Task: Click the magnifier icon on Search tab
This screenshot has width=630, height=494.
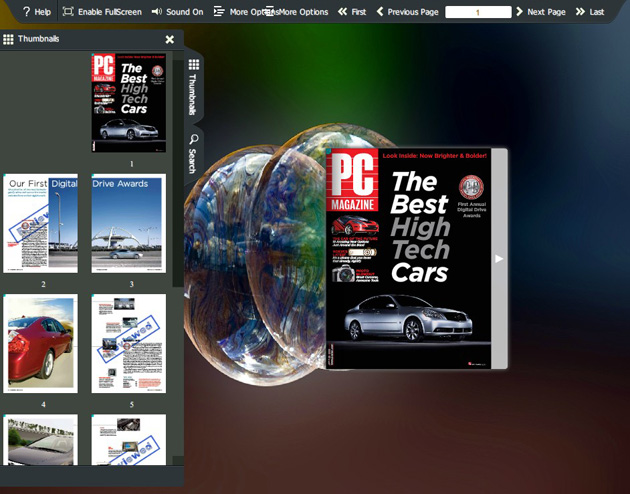Action: point(194,139)
